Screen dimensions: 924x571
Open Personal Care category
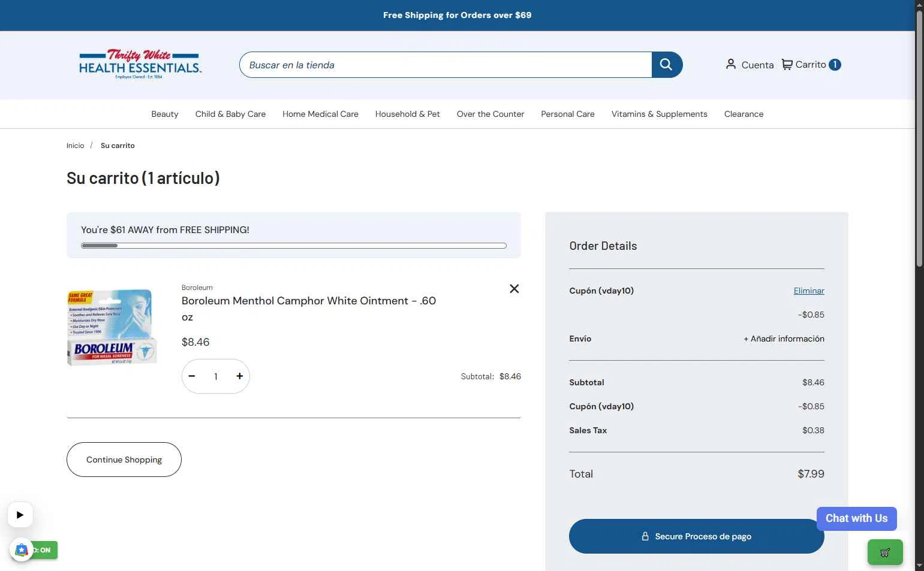pos(568,114)
